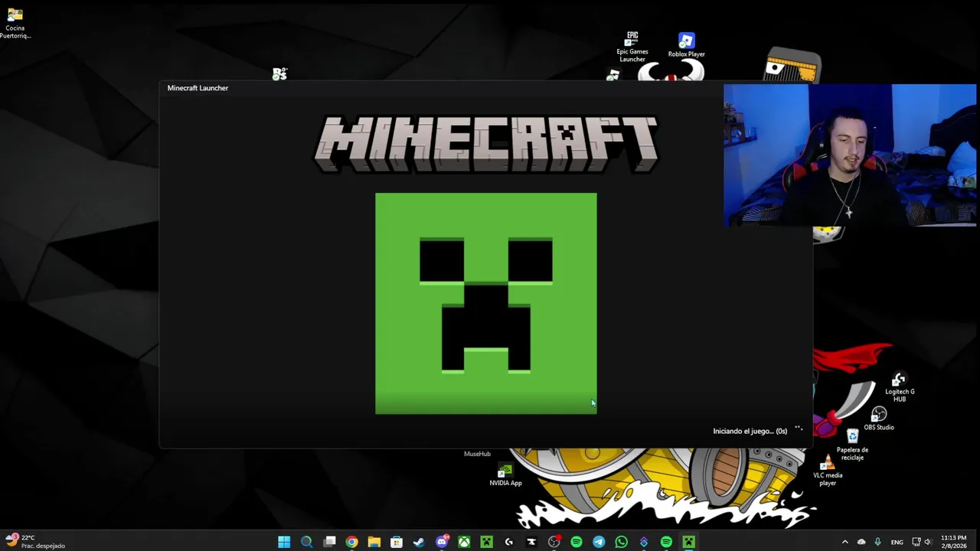Select the Roblox Player desktop shortcut
This screenshot has width=980, height=551.
coord(686,45)
